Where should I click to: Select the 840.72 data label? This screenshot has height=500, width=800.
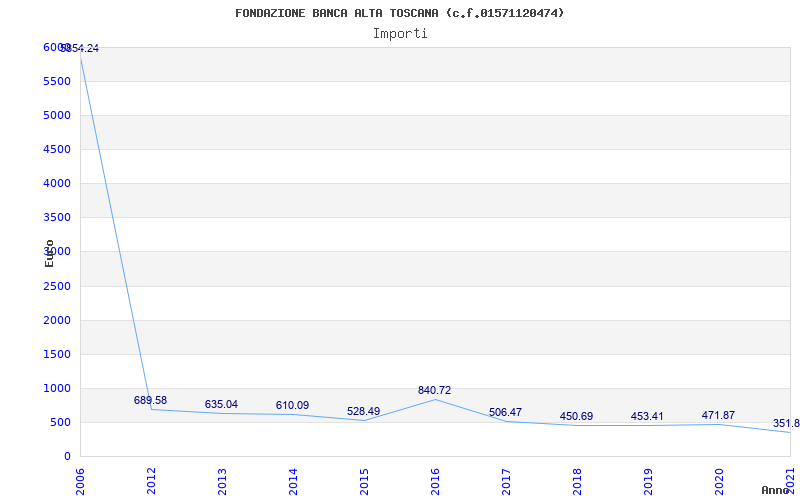pos(435,391)
